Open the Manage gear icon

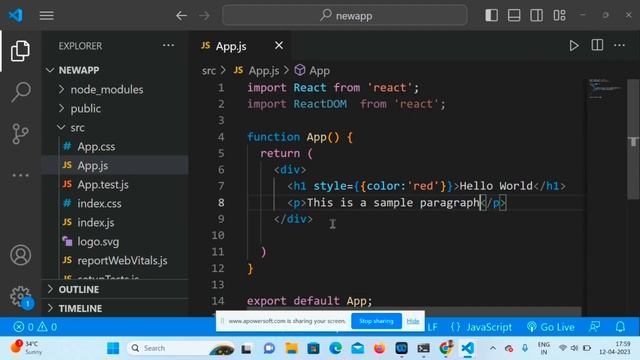click(x=20, y=297)
